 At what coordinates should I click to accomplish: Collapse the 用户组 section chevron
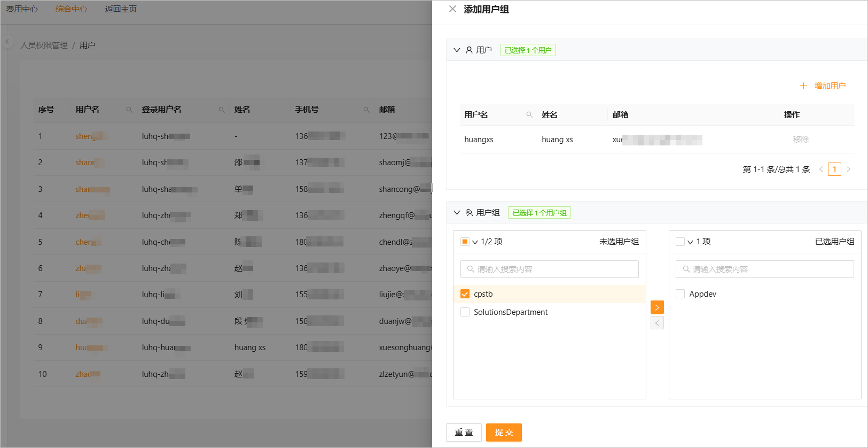point(457,213)
